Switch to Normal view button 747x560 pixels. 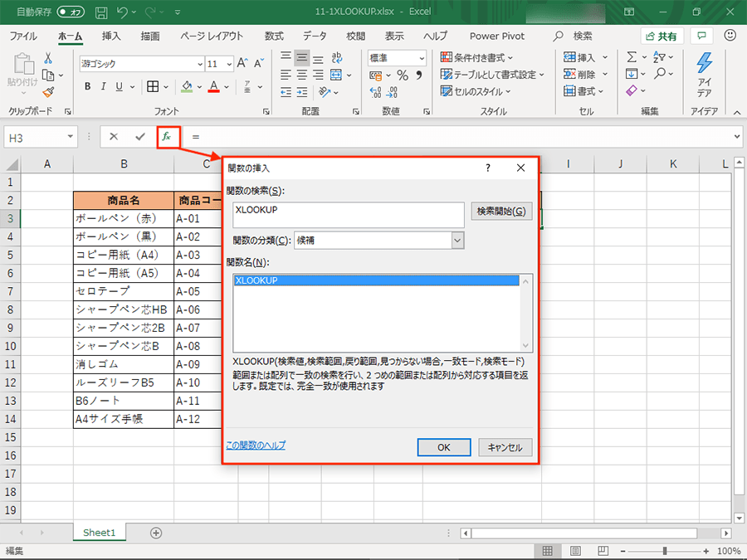click(548, 551)
